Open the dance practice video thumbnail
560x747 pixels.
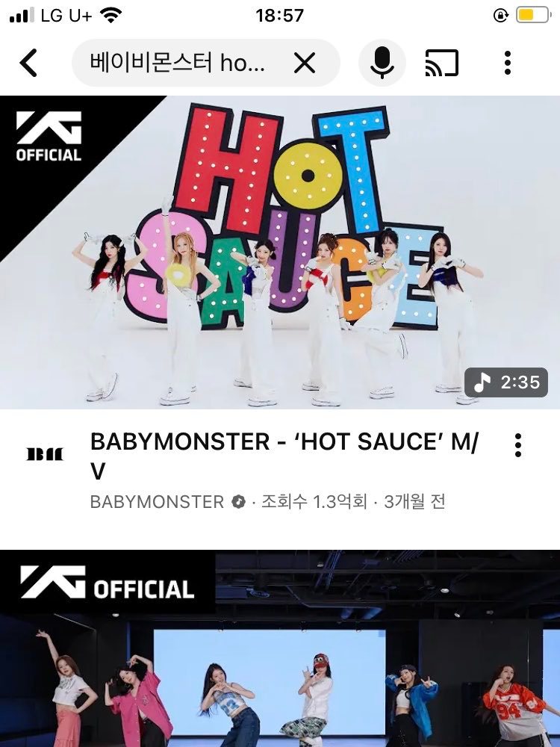point(280,648)
